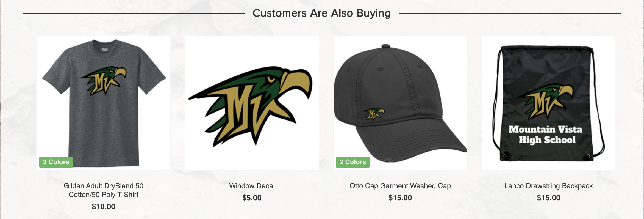Open the gray Gildan T-Shirt product image
This screenshot has width=644, height=219.
[x=104, y=103]
